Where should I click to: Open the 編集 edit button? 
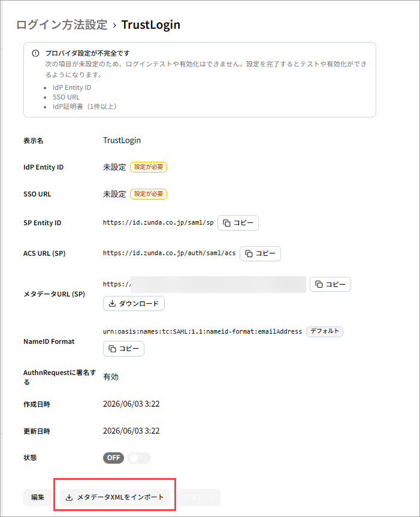click(x=38, y=497)
